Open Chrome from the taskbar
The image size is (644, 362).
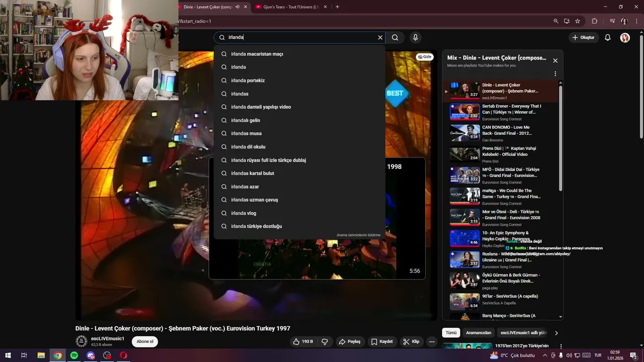tap(58, 355)
